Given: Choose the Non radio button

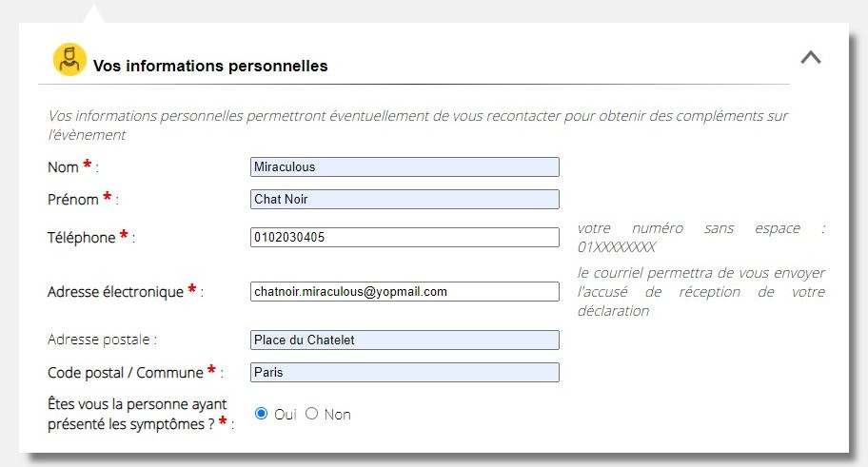Looking at the screenshot, I should tap(311, 414).
